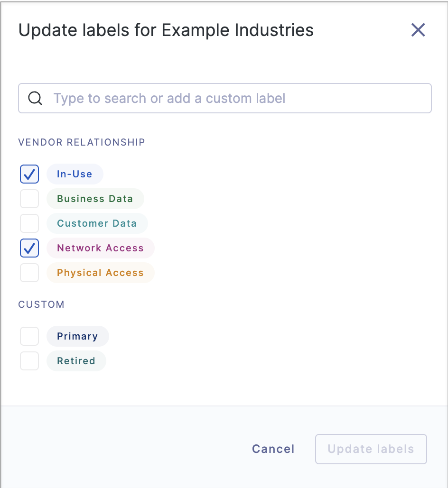Click the Physical Access label pill

coord(100,273)
